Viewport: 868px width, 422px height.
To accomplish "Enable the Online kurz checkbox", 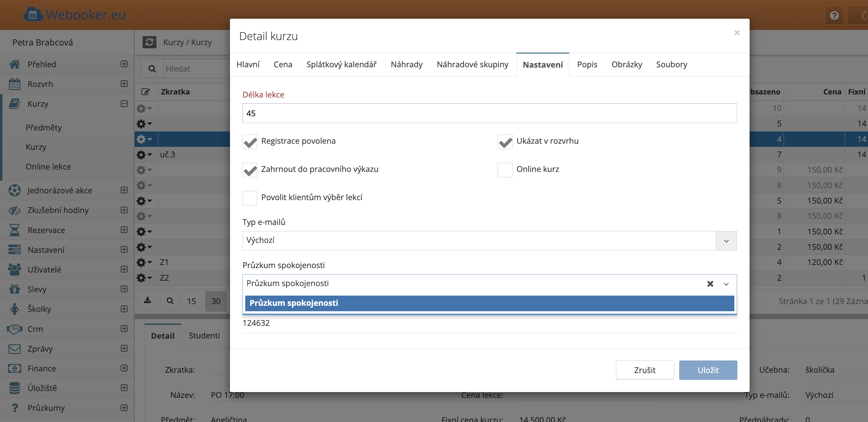I will pos(505,170).
